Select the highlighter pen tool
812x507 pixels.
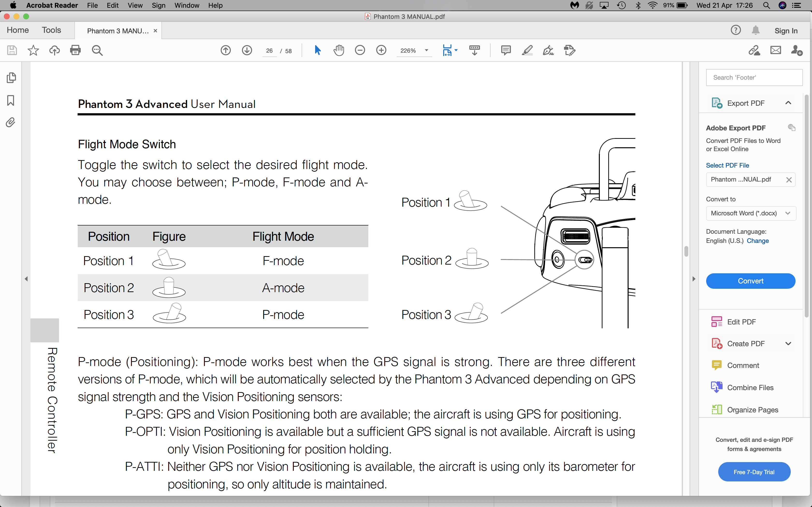coord(527,50)
